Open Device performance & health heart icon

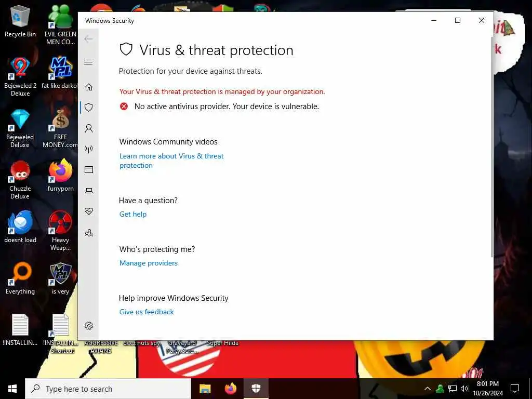pyautogui.click(x=88, y=211)
